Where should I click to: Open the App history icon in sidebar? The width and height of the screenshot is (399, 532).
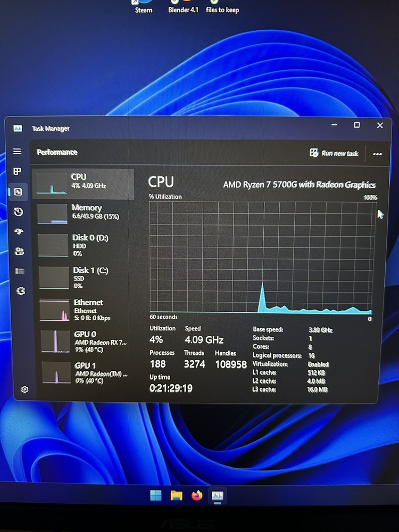(18, 212)
